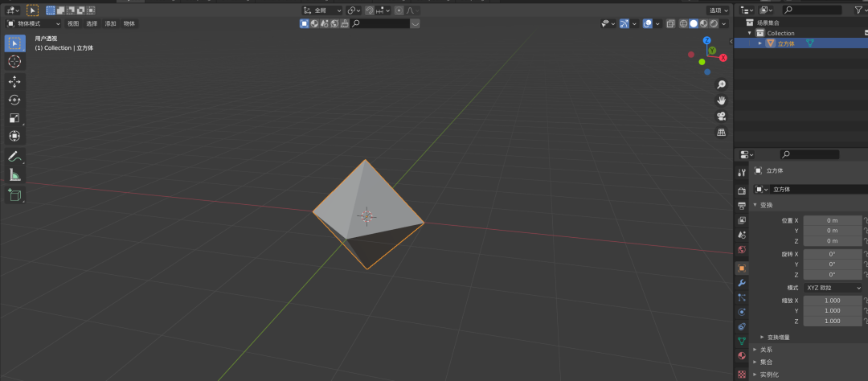868x381 pixels.
Task: Toggle viewport overlays
Action: (648, 24)
